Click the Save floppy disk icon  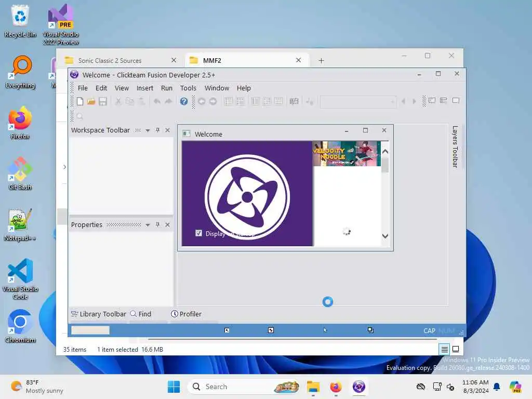(103, 101)
